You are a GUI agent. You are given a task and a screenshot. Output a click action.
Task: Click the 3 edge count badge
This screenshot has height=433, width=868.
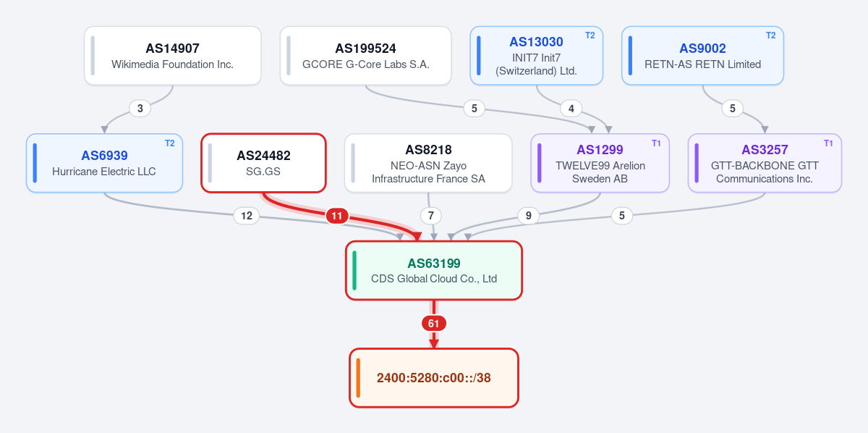point(140,109)
